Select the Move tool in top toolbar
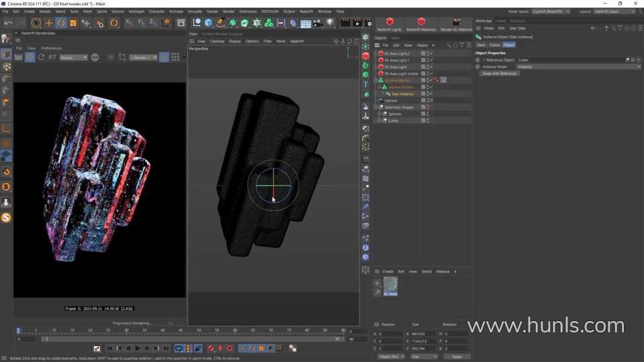The width and height of the screenshot is (644, 362). [x=48, y=23]
